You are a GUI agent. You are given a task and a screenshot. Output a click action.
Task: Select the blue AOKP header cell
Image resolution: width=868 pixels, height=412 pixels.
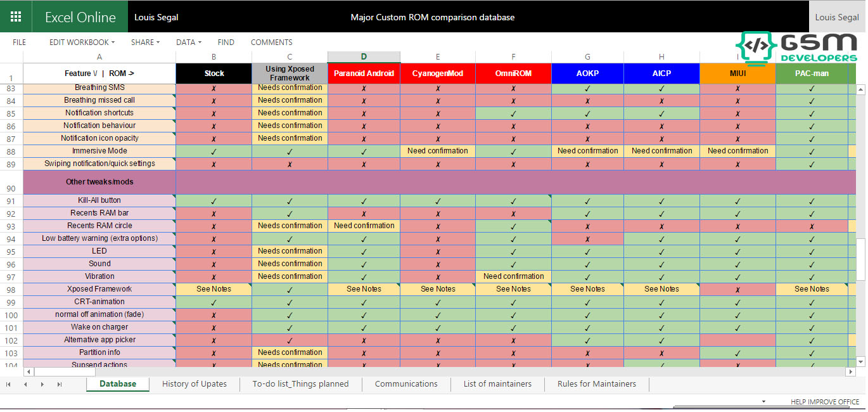click(587, 74)
